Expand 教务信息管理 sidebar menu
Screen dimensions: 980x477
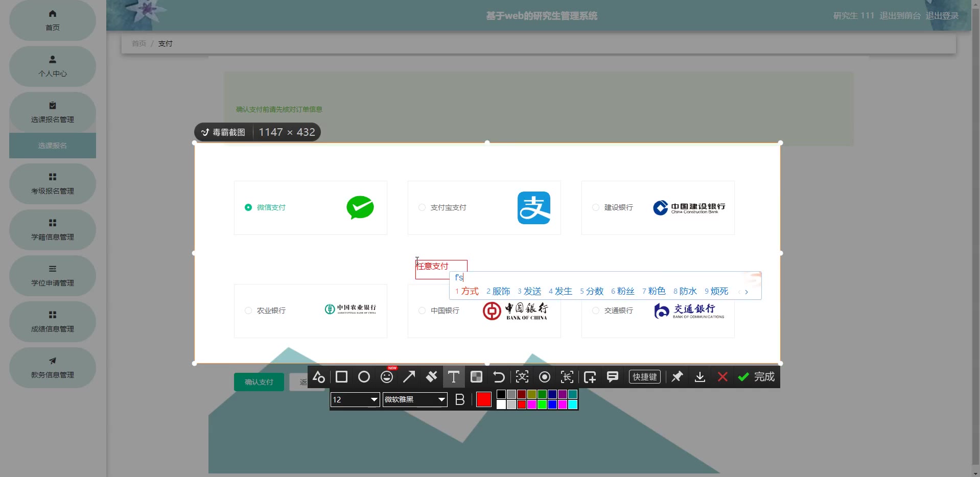[x=53, y=368]
